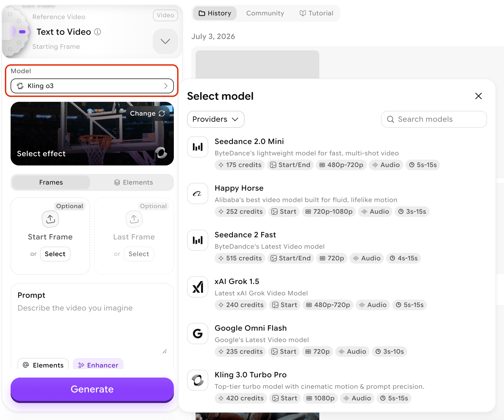Open the Tutorial tab
This screenshot has width=504, height=420.
tap(316, 13)
